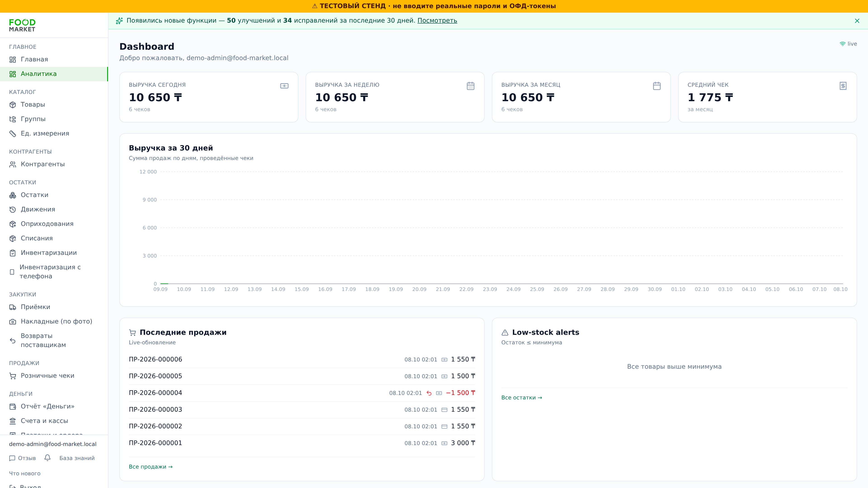Click the FOOD MARKET logo
Image resolution: width=868 pixels, height=488 pixels.
point(22,25)
